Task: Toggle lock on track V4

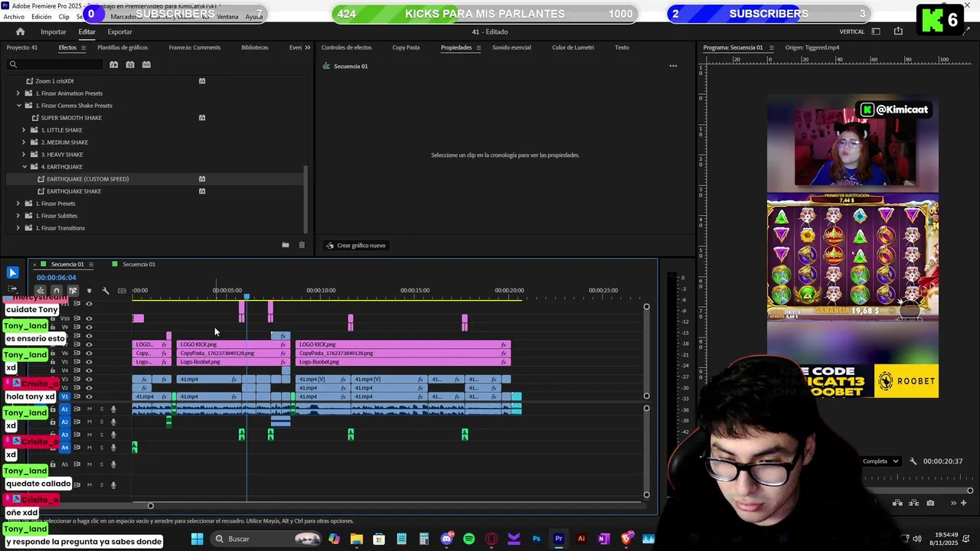Action: [x=53, y=370]
